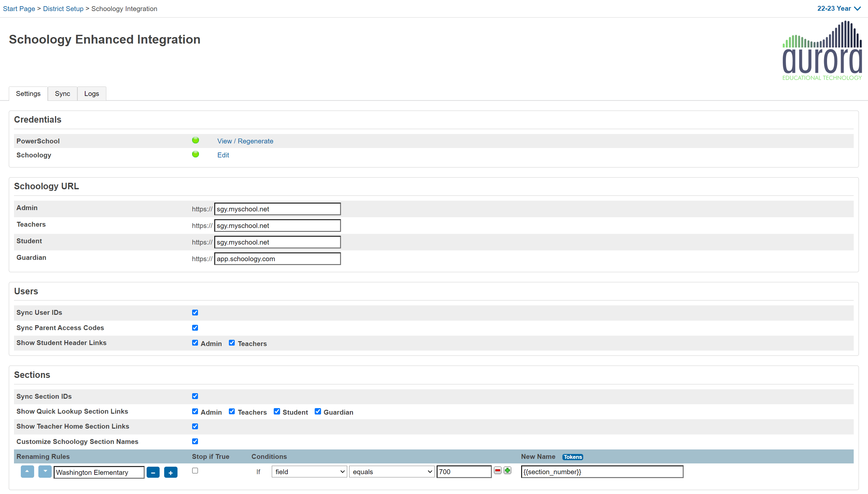Click the Tokens badge beside New Name
868x494 pixels.
tap(573, 457)
